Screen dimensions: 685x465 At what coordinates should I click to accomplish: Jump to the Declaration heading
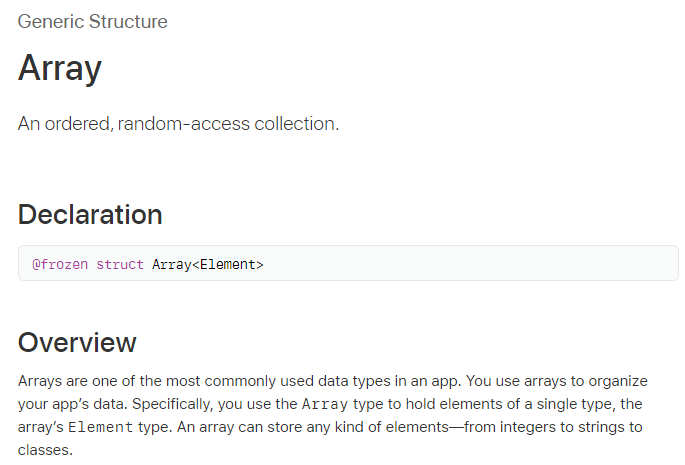tap(90, 214)
